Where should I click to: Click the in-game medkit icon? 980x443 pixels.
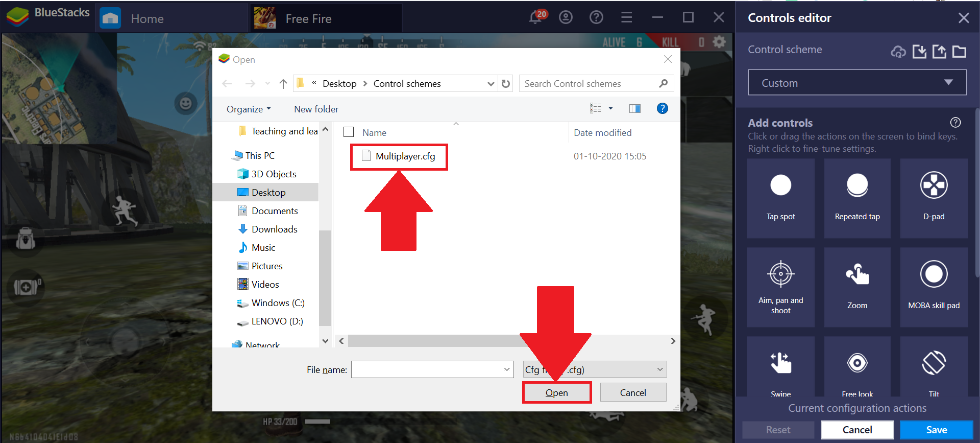pyautogui.click(x=27, y=287)
